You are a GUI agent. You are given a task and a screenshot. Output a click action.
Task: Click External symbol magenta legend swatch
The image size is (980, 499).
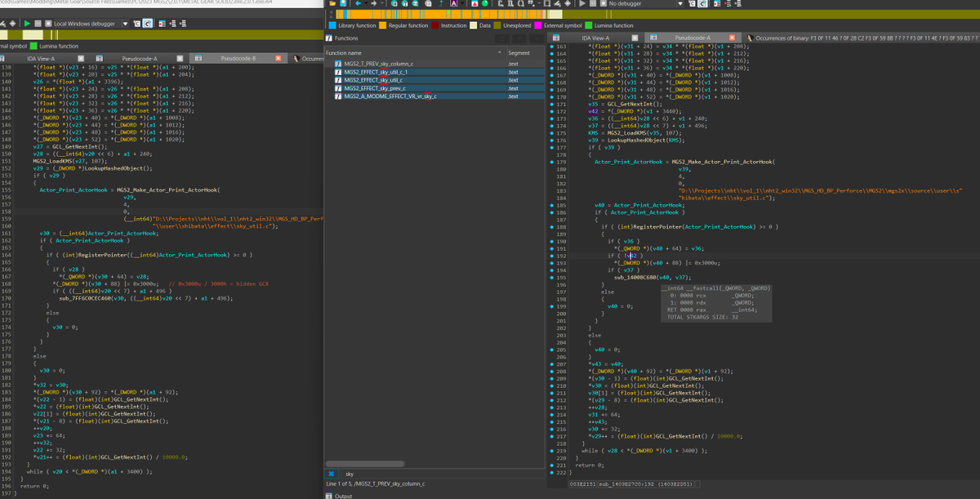tap(537, 25)
